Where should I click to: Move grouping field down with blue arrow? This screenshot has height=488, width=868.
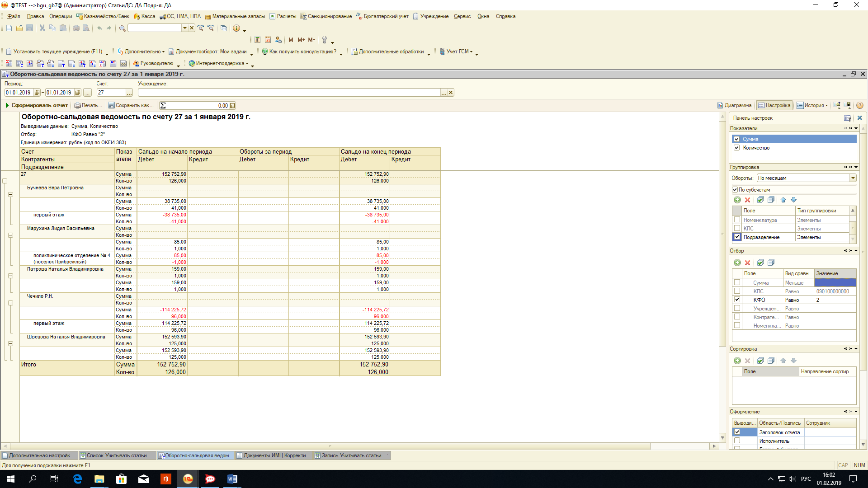tap(793, 200)
